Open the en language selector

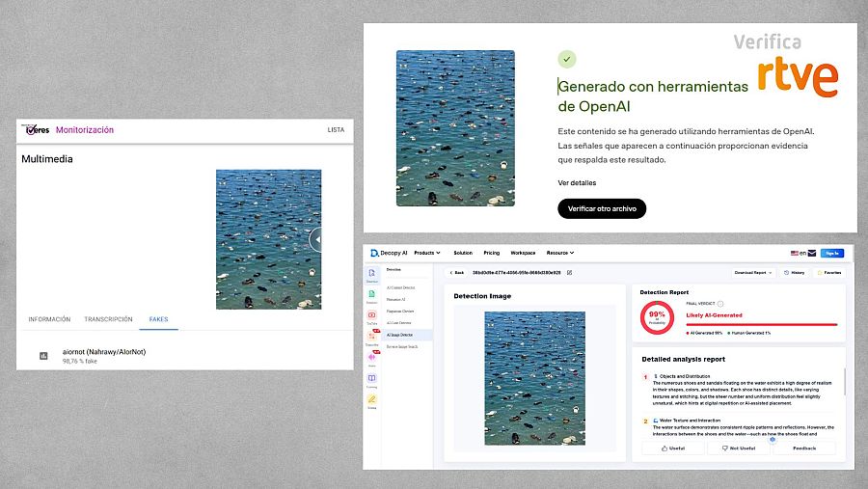[802, 253]
